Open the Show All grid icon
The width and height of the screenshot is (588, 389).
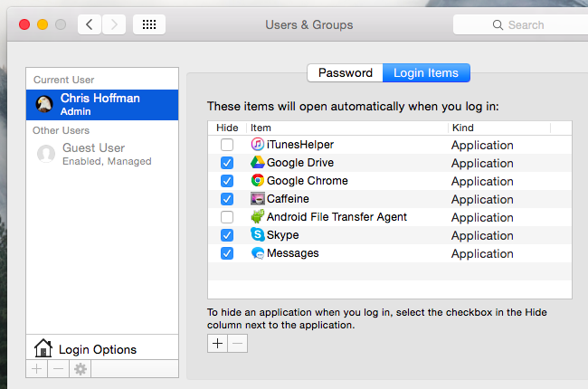pos(148,24)
